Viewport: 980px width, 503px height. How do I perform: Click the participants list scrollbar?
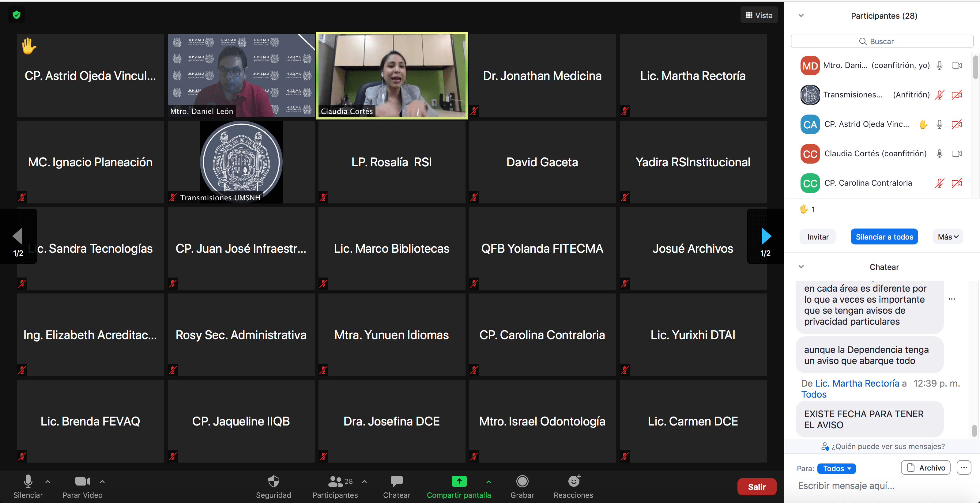click(975, 68)
